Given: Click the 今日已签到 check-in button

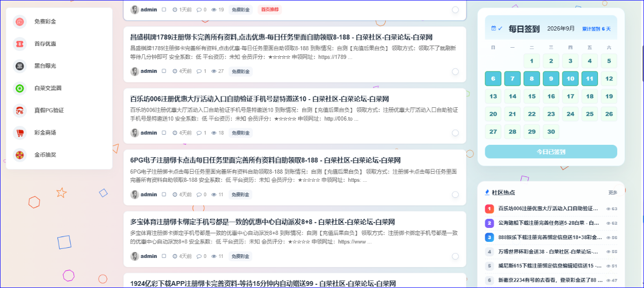Looking at the screenshot, I should pyautogui.click(x=551, y=152).
